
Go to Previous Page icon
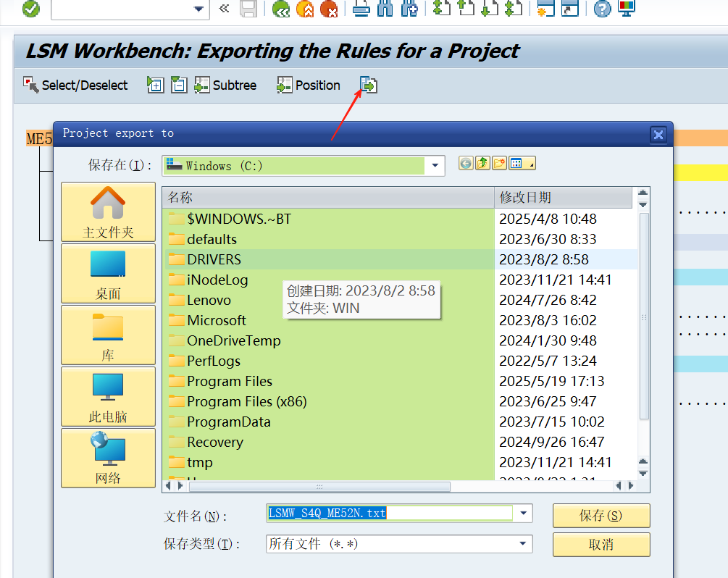click(466, 9)
